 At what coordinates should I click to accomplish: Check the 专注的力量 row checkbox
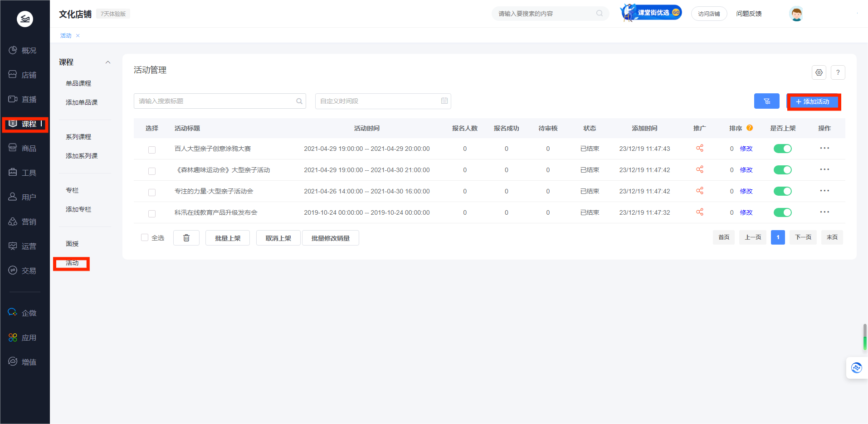[152, 192]
